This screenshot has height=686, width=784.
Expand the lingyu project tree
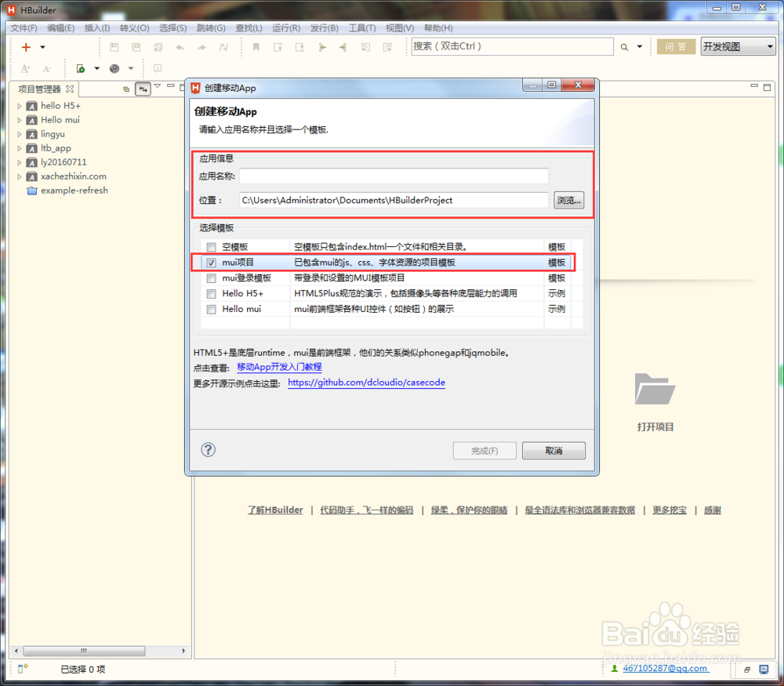click(19, 134)
